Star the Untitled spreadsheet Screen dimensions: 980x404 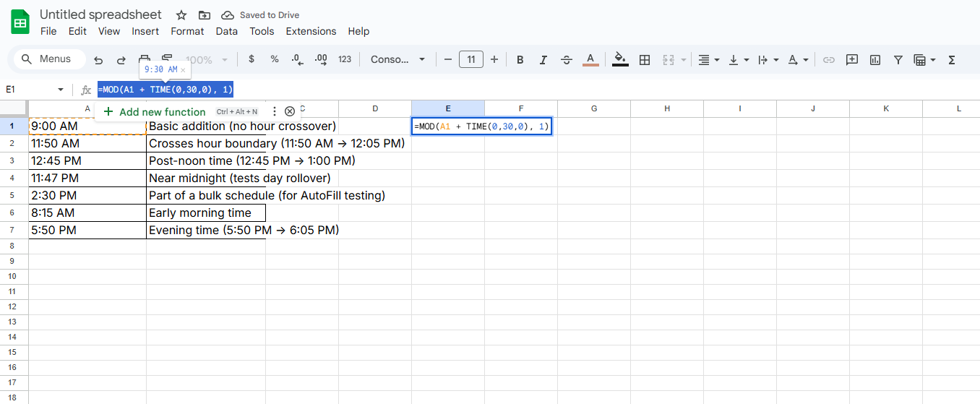click(x=181, y=15)
